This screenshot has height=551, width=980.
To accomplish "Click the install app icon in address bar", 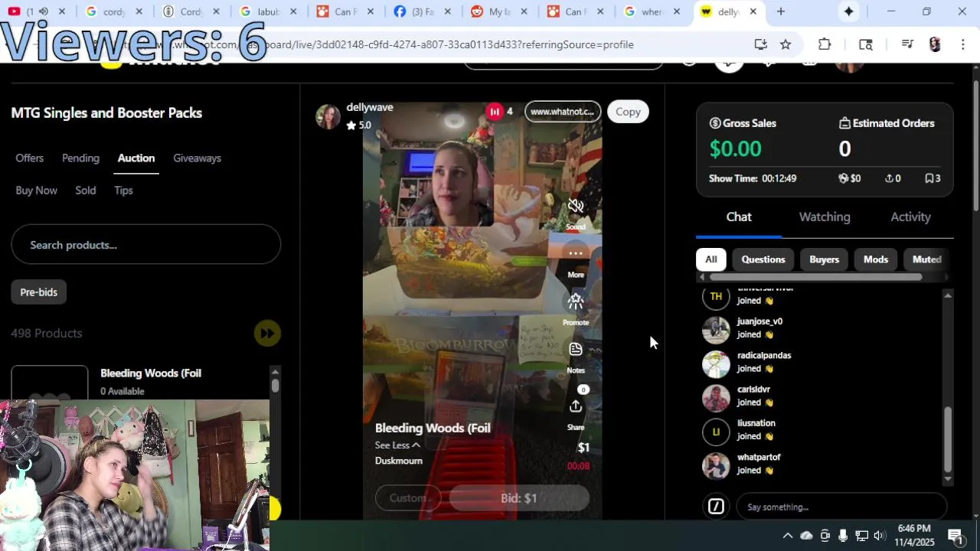I will point(760,44).
